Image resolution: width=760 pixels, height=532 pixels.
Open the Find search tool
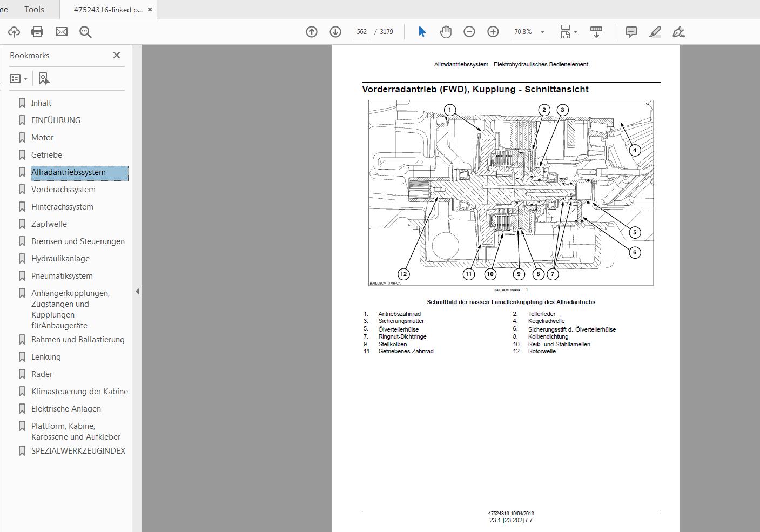(85, 32)
